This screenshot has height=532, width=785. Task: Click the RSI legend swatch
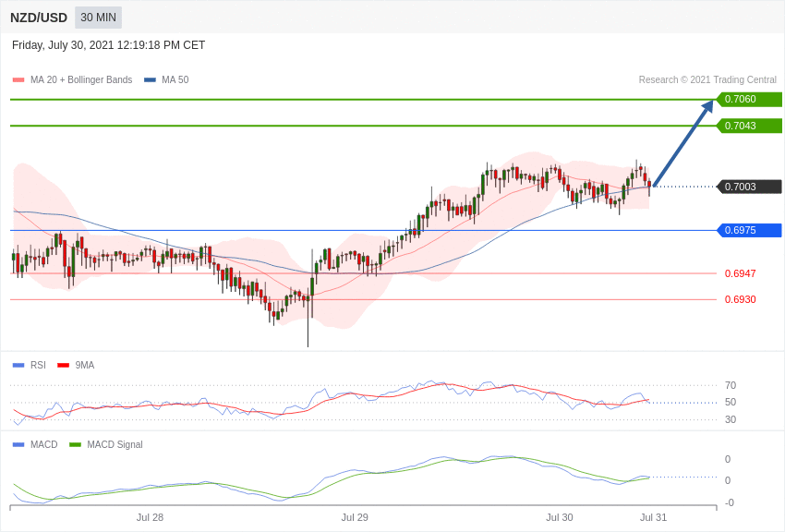(x=18, y=366)
